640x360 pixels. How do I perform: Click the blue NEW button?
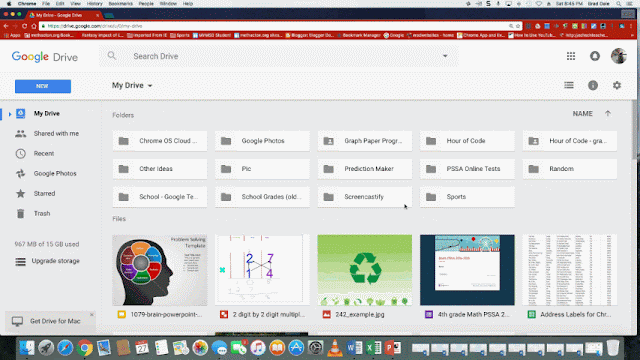coord(43,86)
